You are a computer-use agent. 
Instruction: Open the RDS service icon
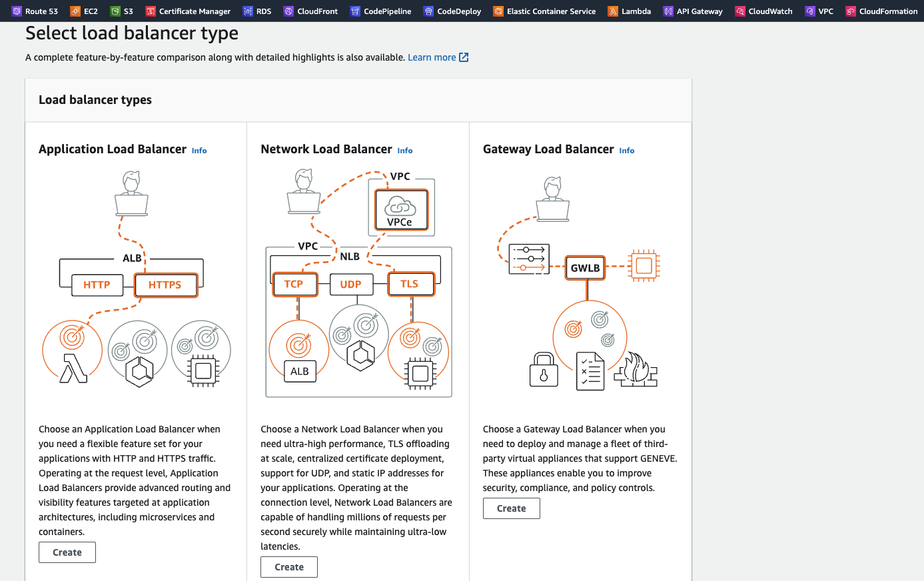click(x=248, y=11)
